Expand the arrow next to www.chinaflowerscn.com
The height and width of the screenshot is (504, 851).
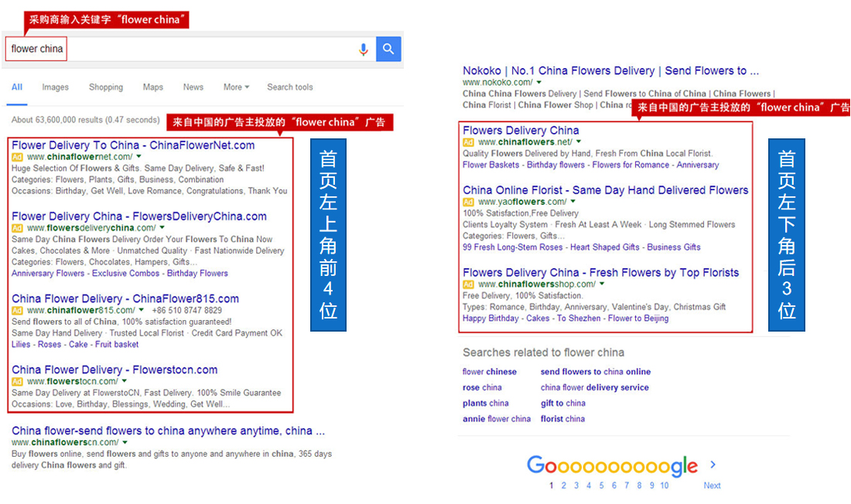(125, 442)
